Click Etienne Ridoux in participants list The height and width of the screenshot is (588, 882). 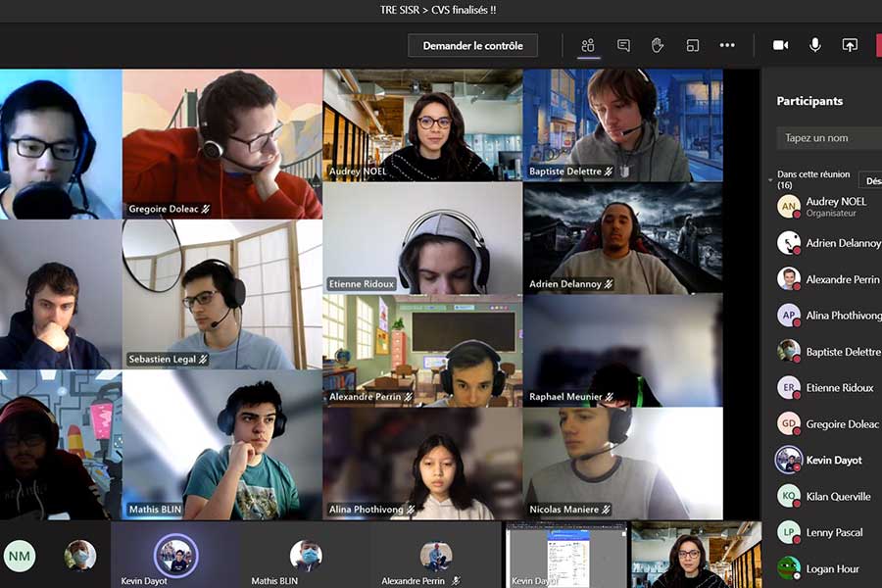coord(839,387)
